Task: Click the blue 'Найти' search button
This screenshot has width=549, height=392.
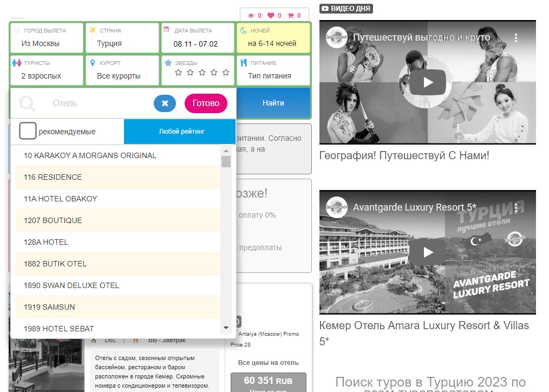Action: 273,103
